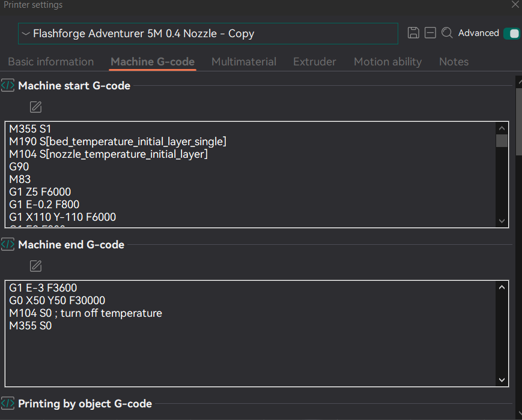Viewport: 522px width, 420px height.
Task: Open the Multimaterial tab
Action: coord(244,62)
